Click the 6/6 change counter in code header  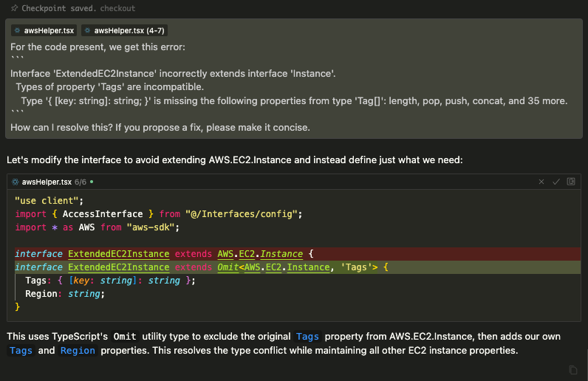(81, 181)
